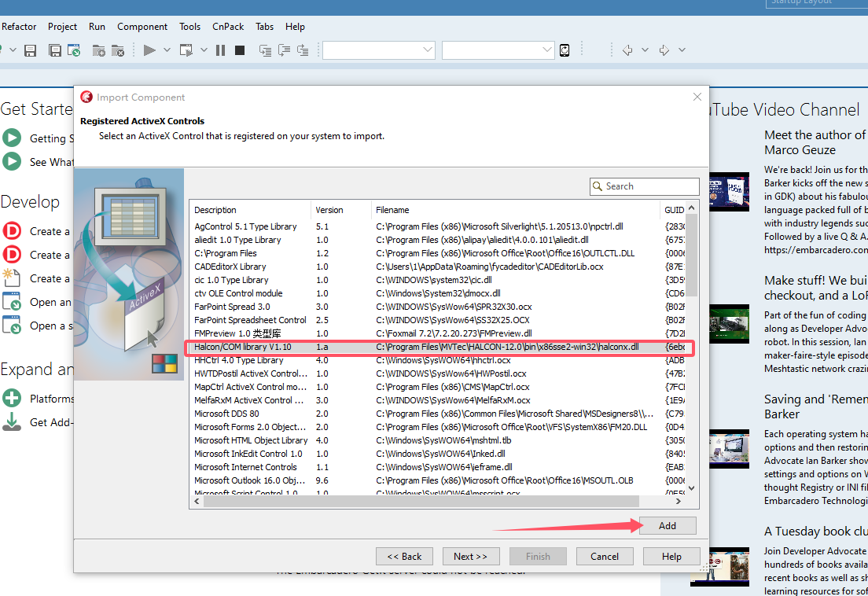
Task: Open the CnPack menu
Action: pyautogui.click(x=228, y=27)
